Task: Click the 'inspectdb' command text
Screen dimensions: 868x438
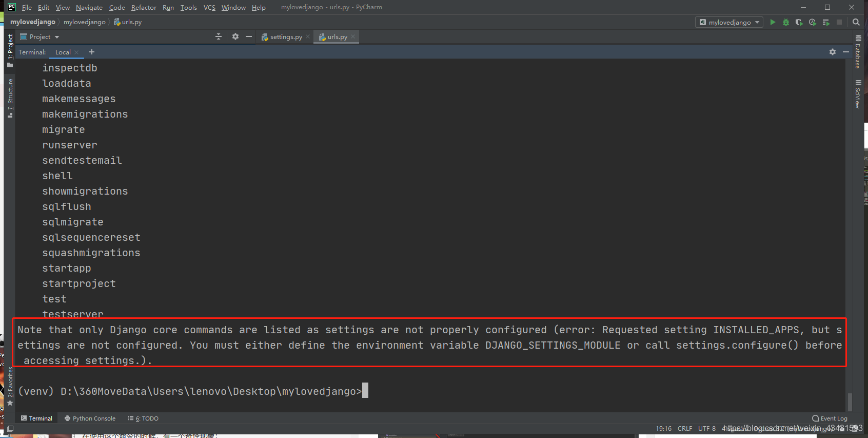Action: point(70,68)
